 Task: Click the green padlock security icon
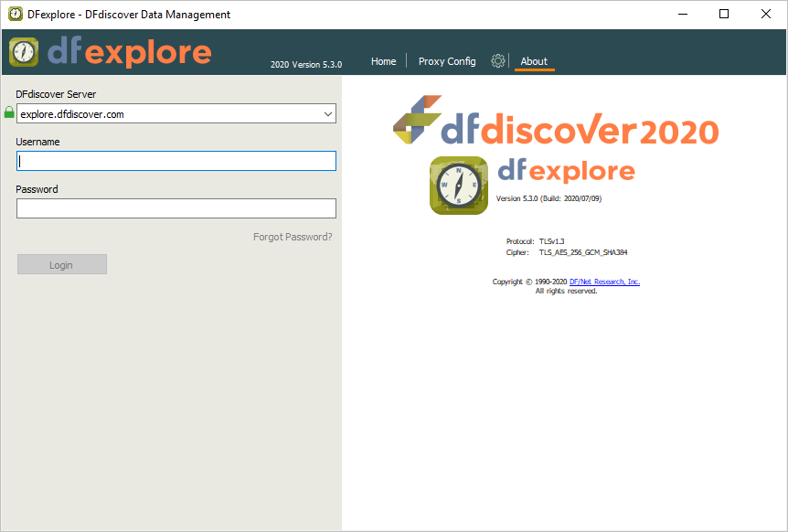[x=9, y=113]
